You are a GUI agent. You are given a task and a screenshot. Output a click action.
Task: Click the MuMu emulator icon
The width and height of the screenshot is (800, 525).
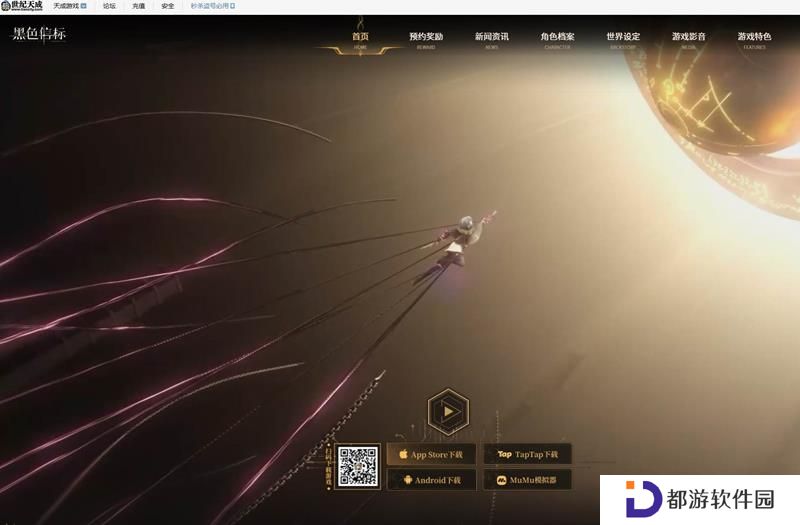pyautogui.click(x=502, y=480)
